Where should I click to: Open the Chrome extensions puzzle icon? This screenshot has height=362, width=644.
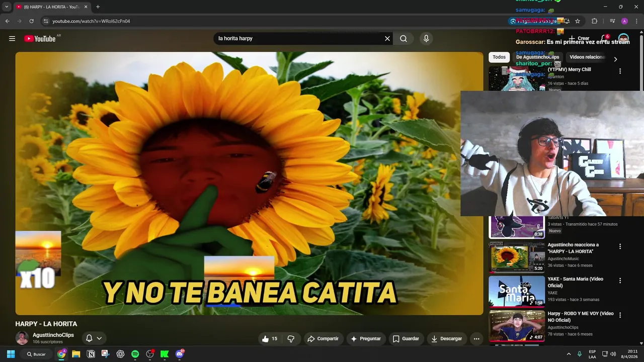tap(594, 21)
